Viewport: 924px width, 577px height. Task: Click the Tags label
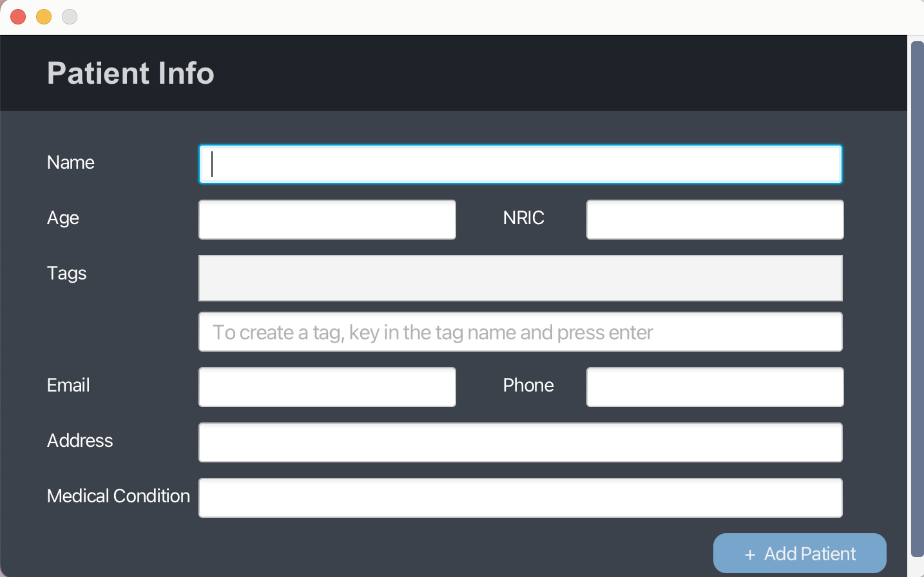67,274
